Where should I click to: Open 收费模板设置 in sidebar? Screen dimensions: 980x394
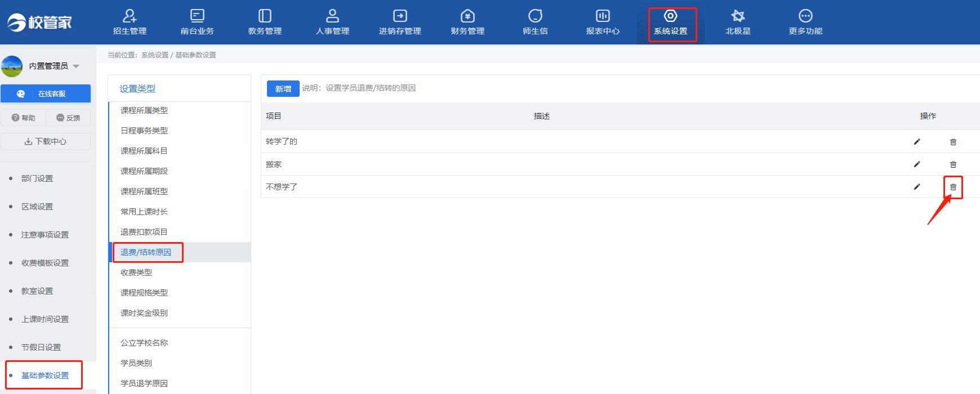click(x=45, y=263)
